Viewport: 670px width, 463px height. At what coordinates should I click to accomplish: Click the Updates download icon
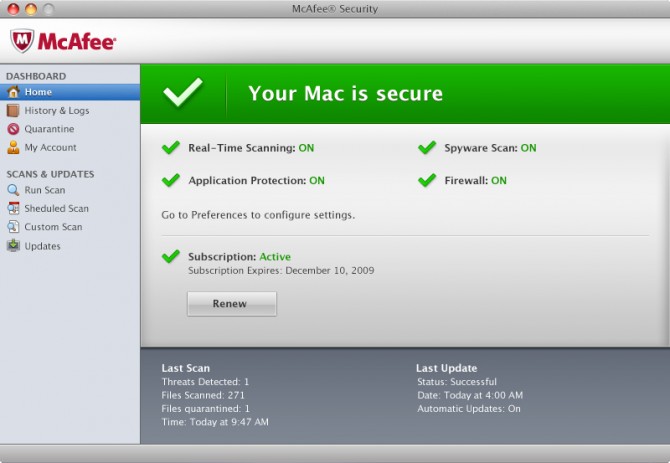pyautogui.click(x=13, y=246)
